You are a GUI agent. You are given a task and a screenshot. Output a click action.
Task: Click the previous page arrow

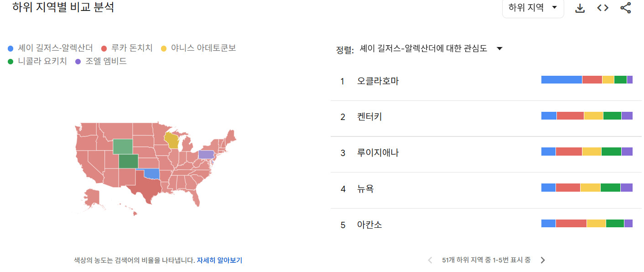tap(430, 260)
